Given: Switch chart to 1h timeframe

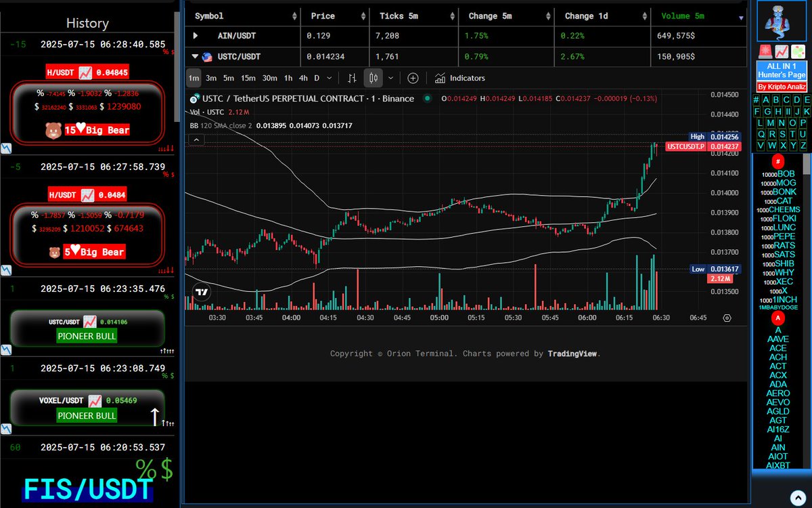Looking at the screenshot, I should [x=288, y=78].
